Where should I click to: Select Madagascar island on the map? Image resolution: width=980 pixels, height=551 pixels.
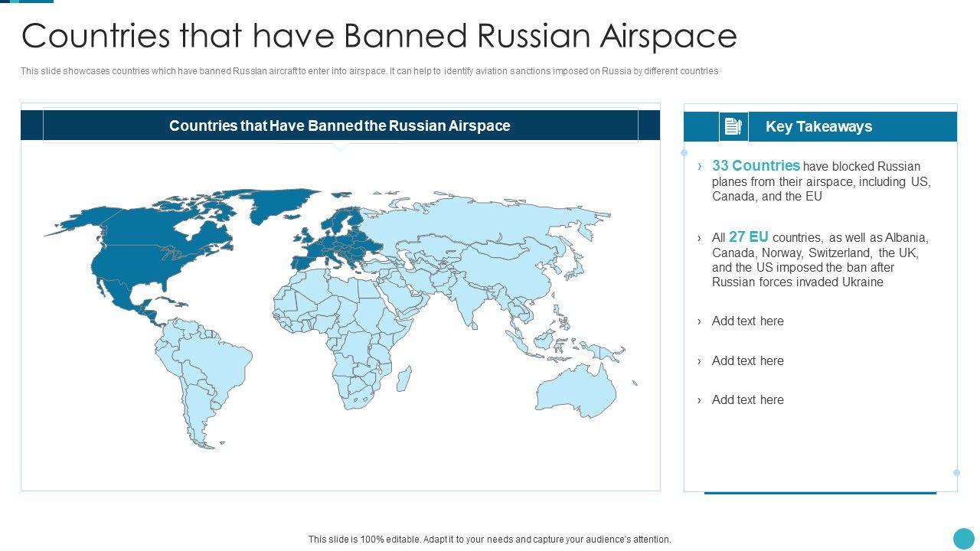point(403,379)
